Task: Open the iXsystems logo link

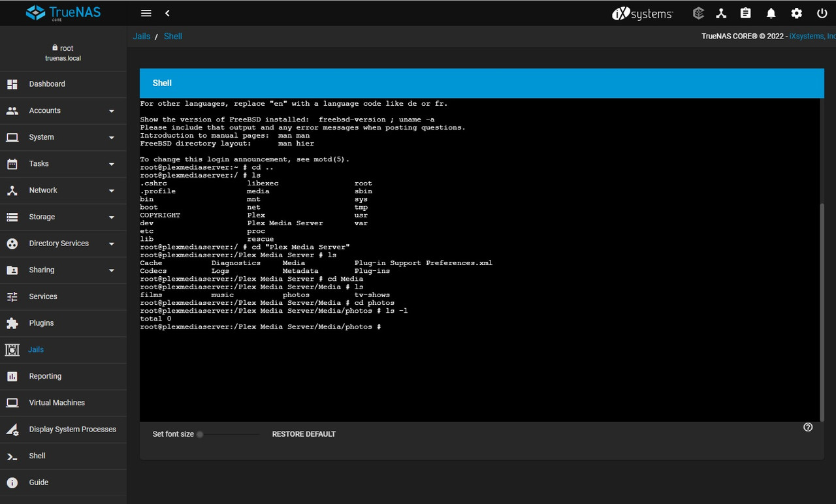Action: [642, 13]
